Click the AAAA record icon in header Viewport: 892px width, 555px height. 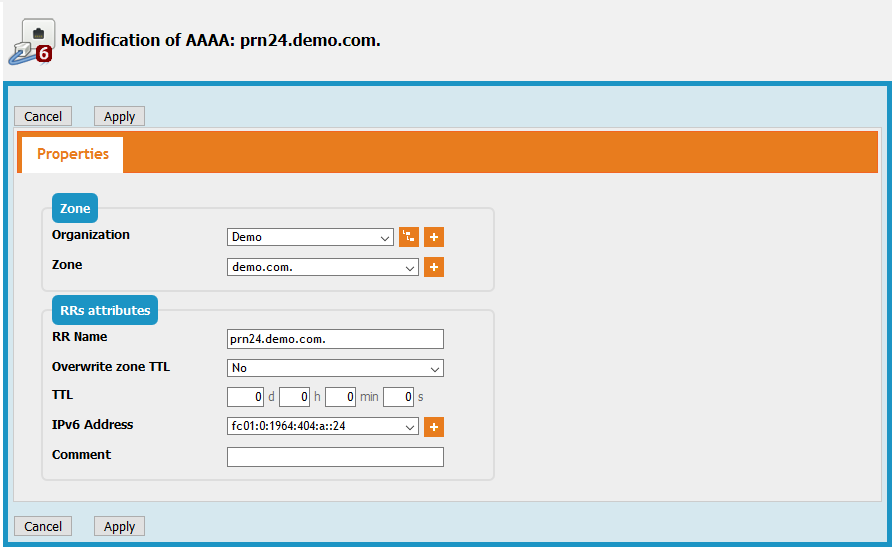tap(31, 41)
